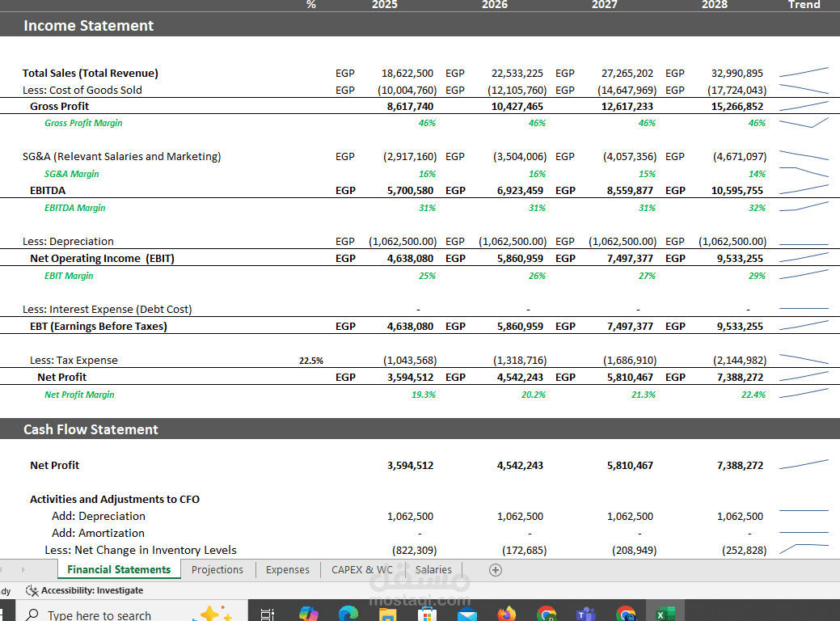
Task: Open the Mail app icon on the taskbar
Action: click(467, 614)
